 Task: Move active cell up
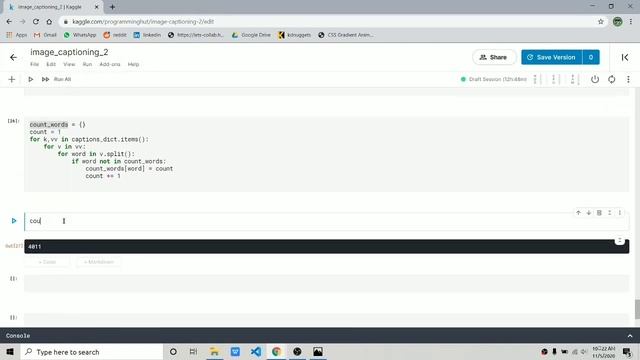point(578,213)
